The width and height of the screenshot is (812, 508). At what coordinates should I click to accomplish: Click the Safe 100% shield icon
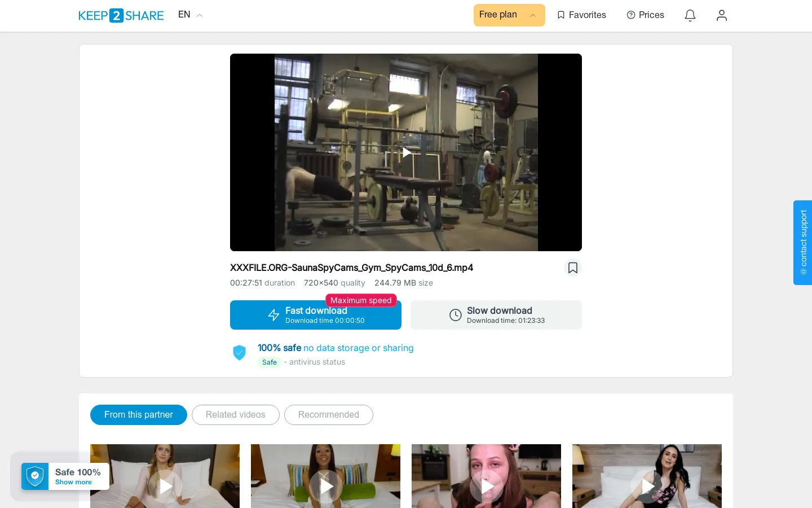tap(35, 476)
